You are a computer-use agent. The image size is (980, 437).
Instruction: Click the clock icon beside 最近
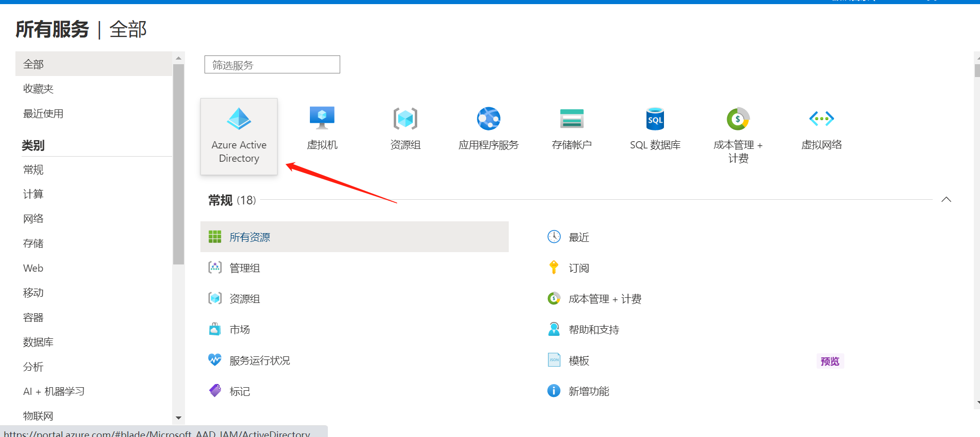554,236
